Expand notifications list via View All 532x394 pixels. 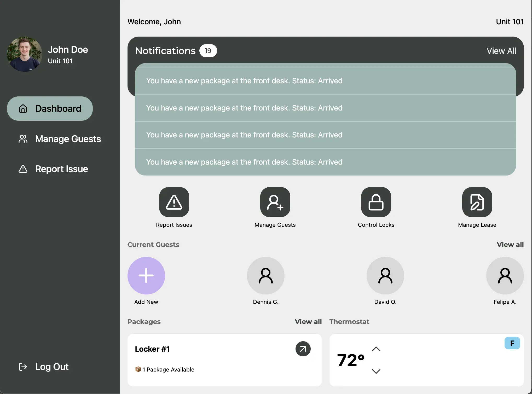tap(501, 51)
